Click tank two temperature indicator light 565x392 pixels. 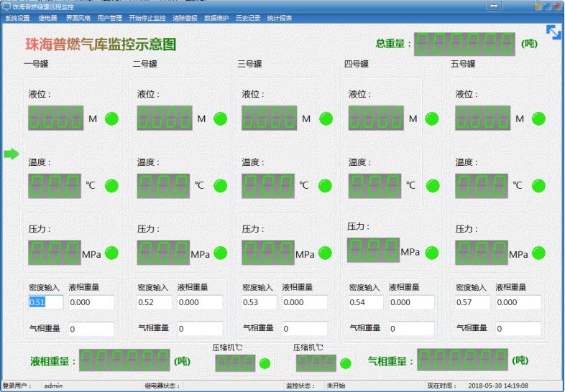tap(221, 186)
